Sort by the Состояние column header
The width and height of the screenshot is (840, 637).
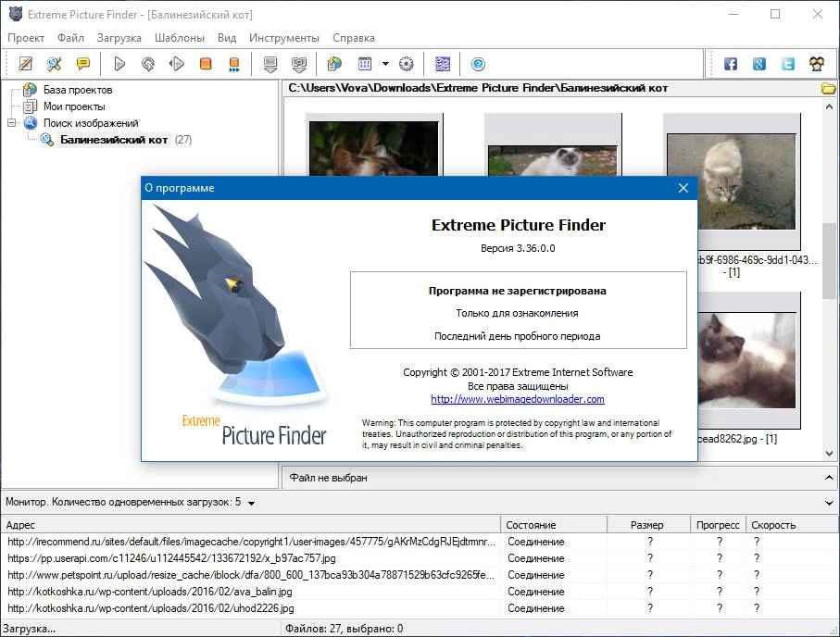point(554,525)
